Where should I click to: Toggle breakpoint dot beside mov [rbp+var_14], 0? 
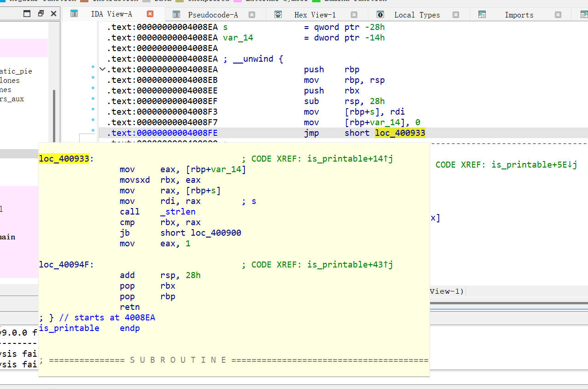click(x=93, y=119)
